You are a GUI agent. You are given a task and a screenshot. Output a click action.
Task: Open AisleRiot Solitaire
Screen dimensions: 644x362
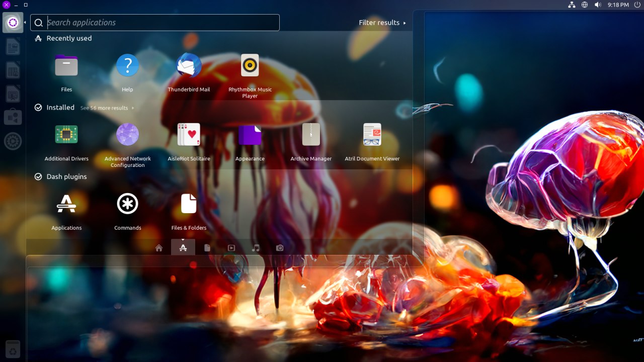tap(189, 135)
